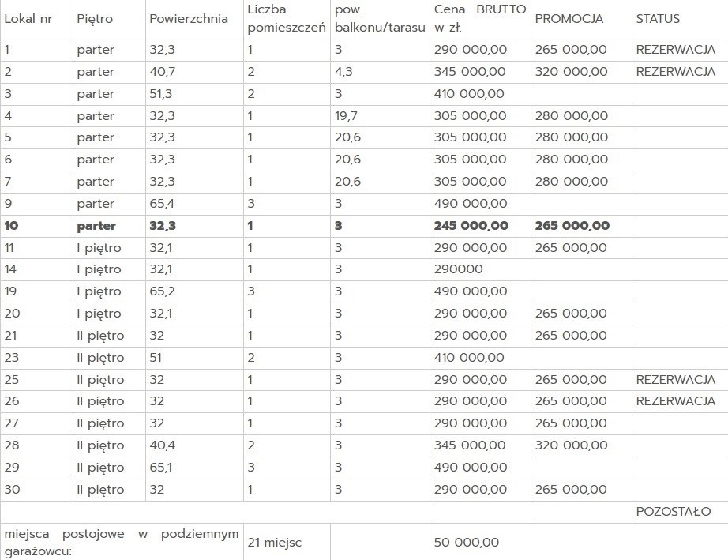Click the 'POZOSTAŁO' cell

673,512
